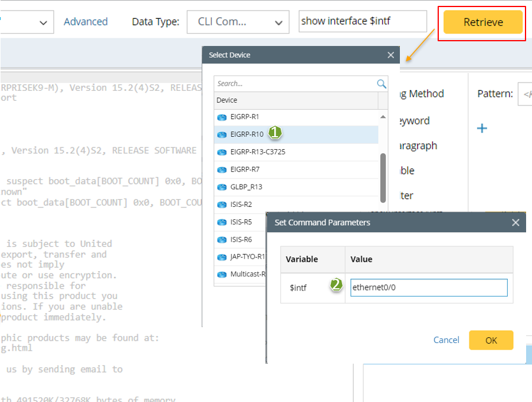Select the Table parsing method option
Image resolution: width=532 pixels, height=402 pixels.
[407, 170]
